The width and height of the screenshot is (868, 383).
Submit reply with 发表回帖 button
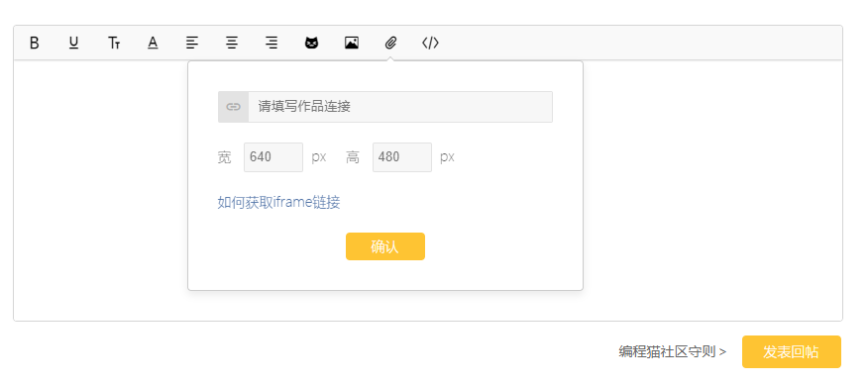(x=792, y=351)
